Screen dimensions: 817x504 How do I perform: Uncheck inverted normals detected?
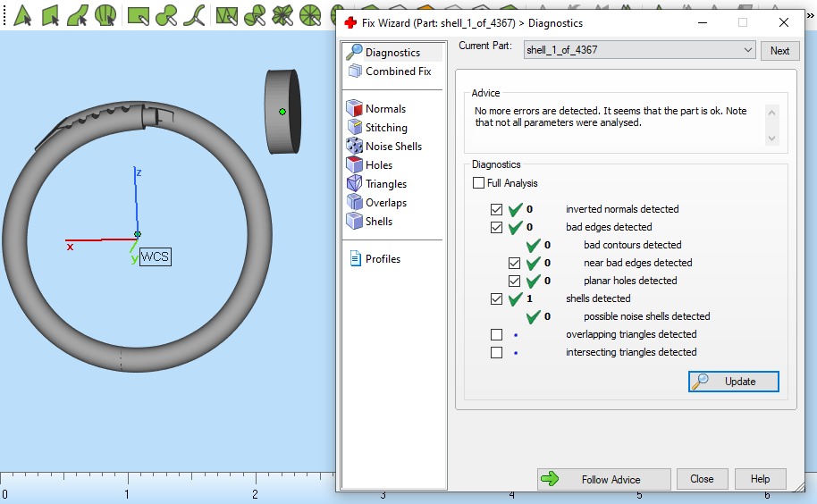click(497, 209)
